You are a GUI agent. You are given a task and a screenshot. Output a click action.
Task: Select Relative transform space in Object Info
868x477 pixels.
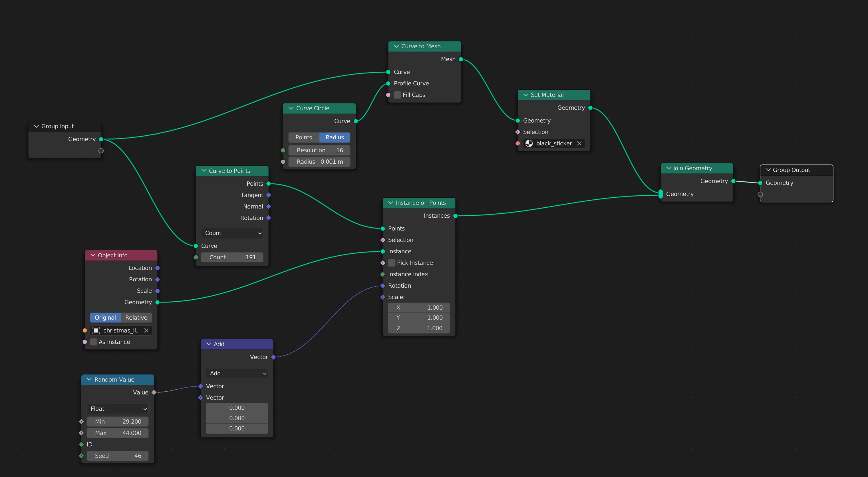(136, 318)
